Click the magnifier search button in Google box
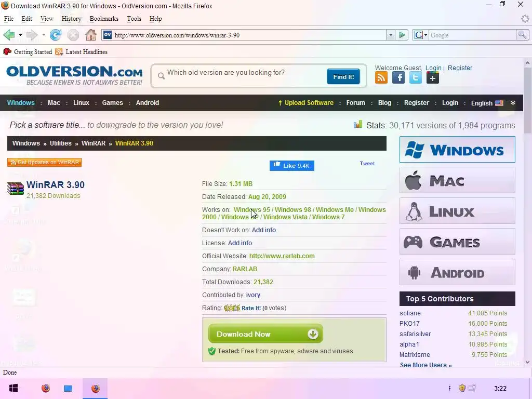The width and height of the screenshot is (532, 399). (522, 35)
